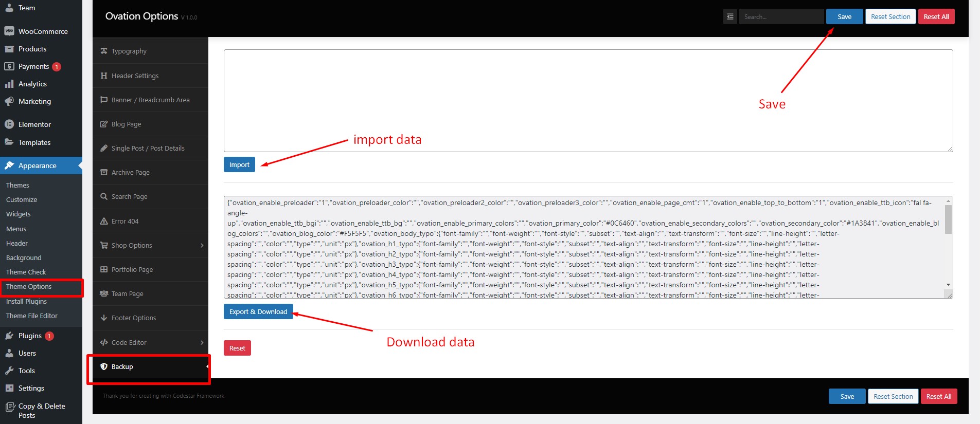The height and width of the screenshot is (424, 980).
Task: Click the Elementor icon
Action: [x=9, y=124]
